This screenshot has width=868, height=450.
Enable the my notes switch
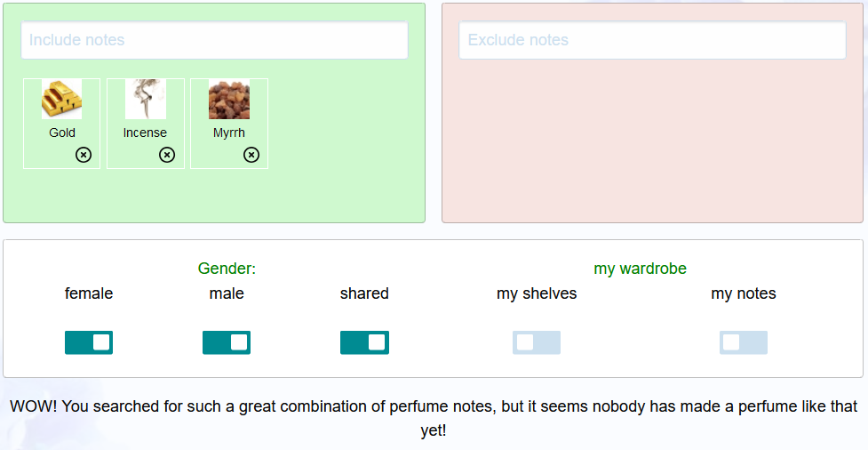coord(744,342)
